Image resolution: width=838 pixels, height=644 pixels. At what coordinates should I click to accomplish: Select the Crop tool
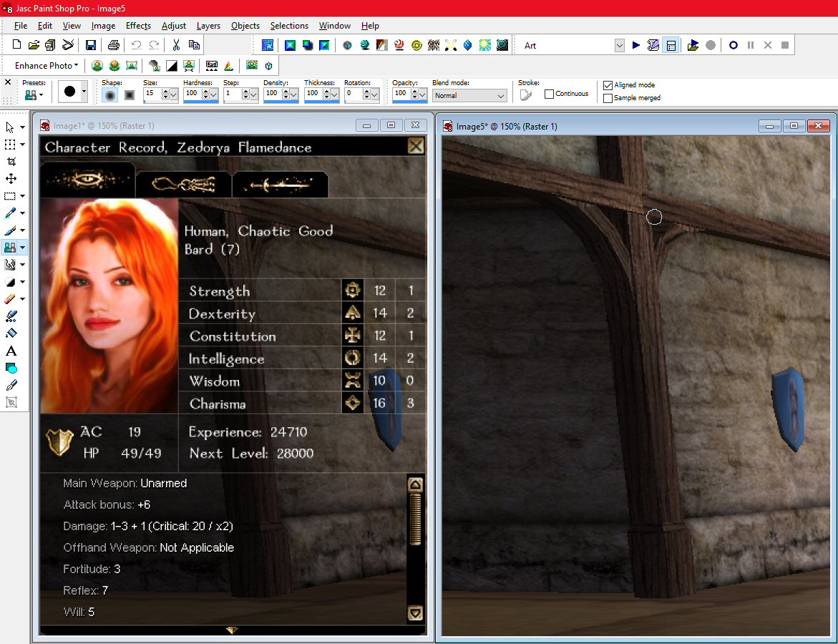pyautogui.click(x=11, y=162)
